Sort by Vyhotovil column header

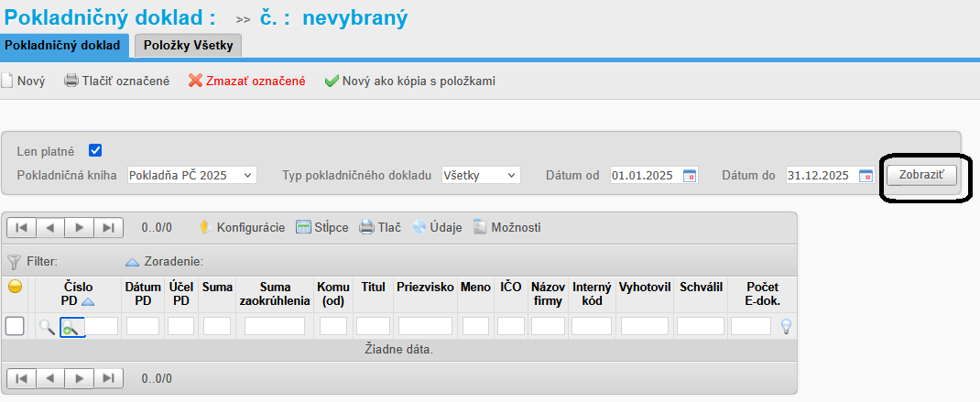click(645, 287)
